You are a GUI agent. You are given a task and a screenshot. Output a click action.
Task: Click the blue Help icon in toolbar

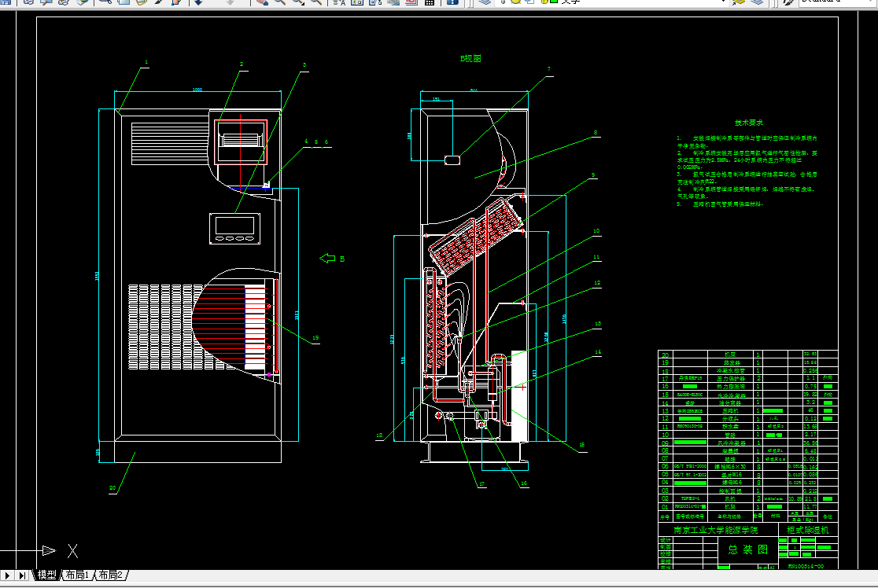452,2
